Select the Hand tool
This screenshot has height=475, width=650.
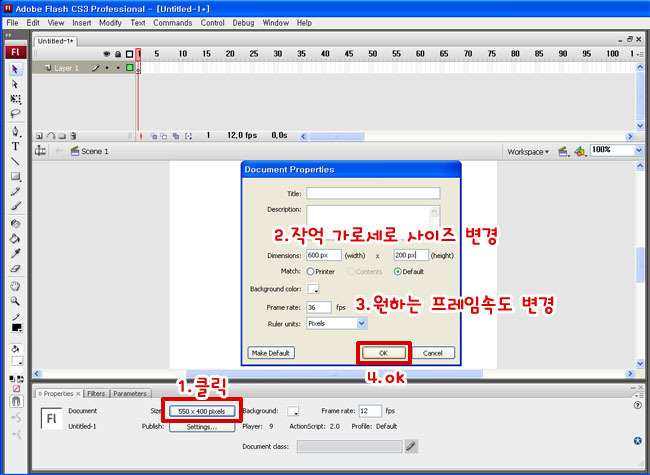pos(15,286)
